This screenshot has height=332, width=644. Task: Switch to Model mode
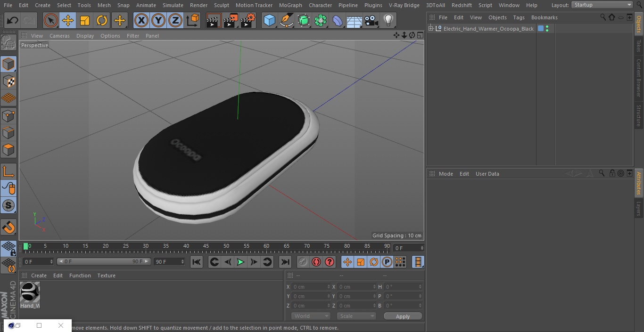coord(8,64)
